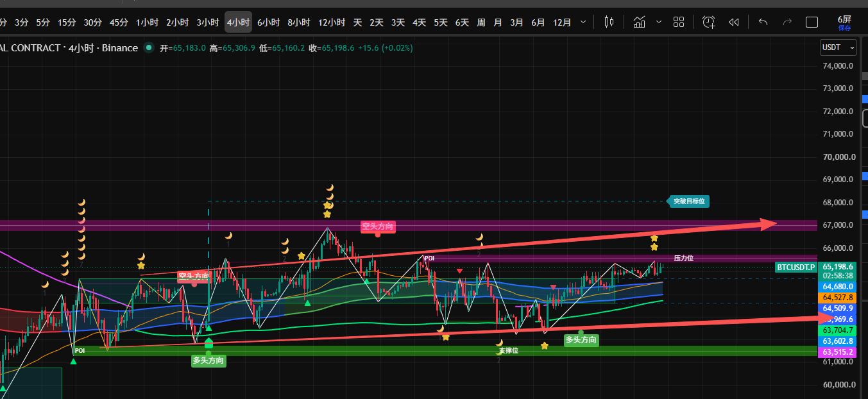
Task: Choose the 6天 interval
Action: pyautogui.click(x=462, y=22)
